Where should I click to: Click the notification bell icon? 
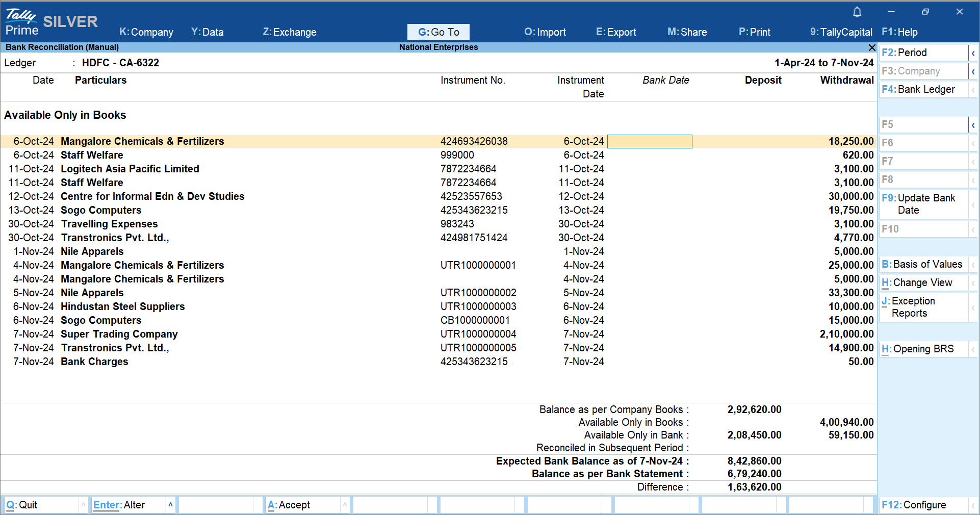(857, 12)
